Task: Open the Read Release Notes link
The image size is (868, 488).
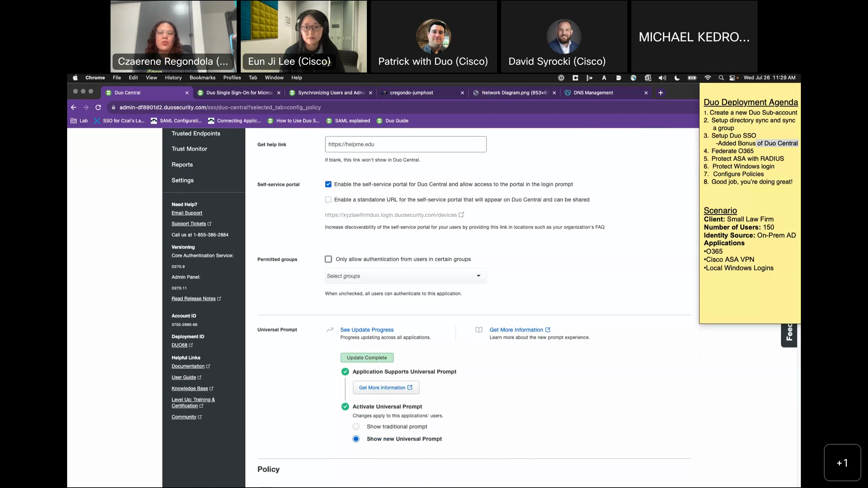Action: point(194,299)
